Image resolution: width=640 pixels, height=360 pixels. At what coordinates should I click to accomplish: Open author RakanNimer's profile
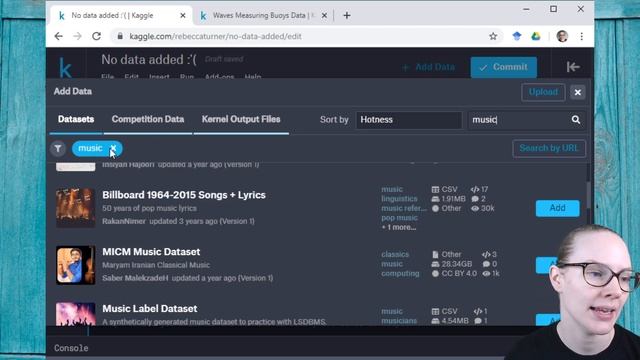124,221
